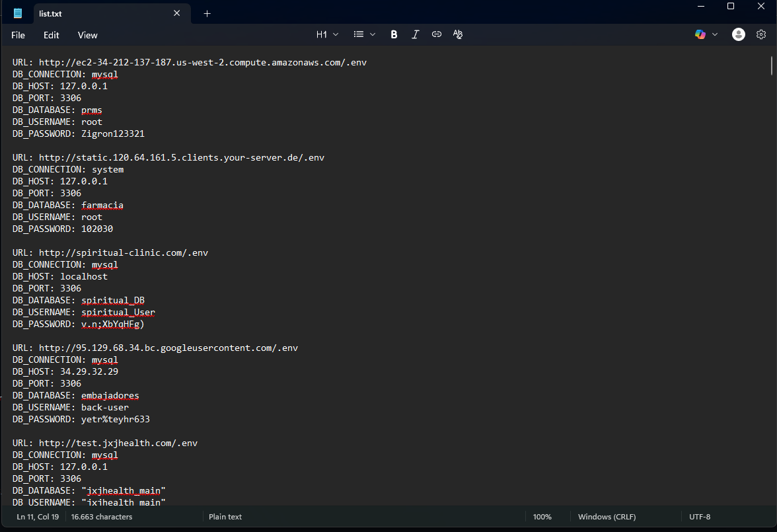The height and width of the screenshot is (532, 777).
Task: Click the line DB_DATABASE: farmacia
Action: click(68, 206)
